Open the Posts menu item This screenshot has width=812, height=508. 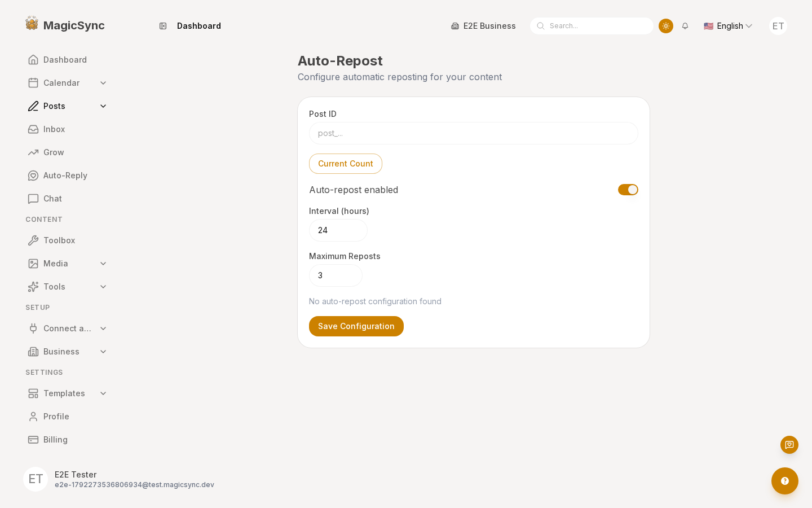[68, 106]
